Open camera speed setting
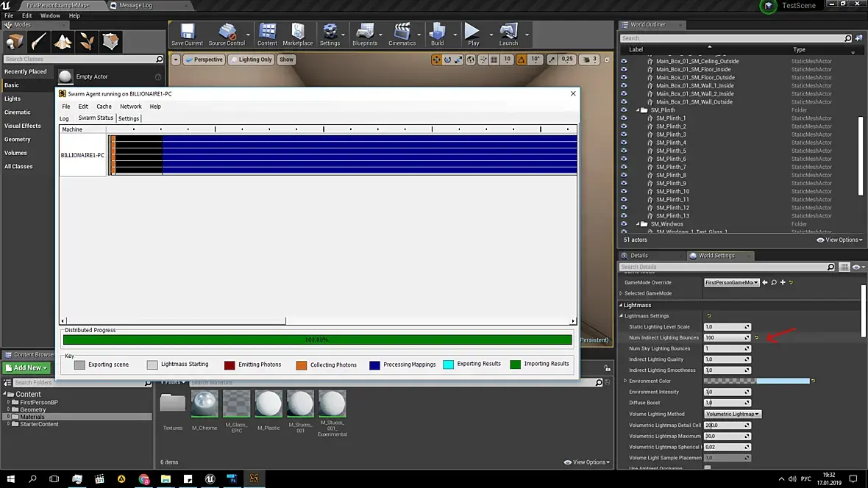868x488 pixels. click(589, 60)
